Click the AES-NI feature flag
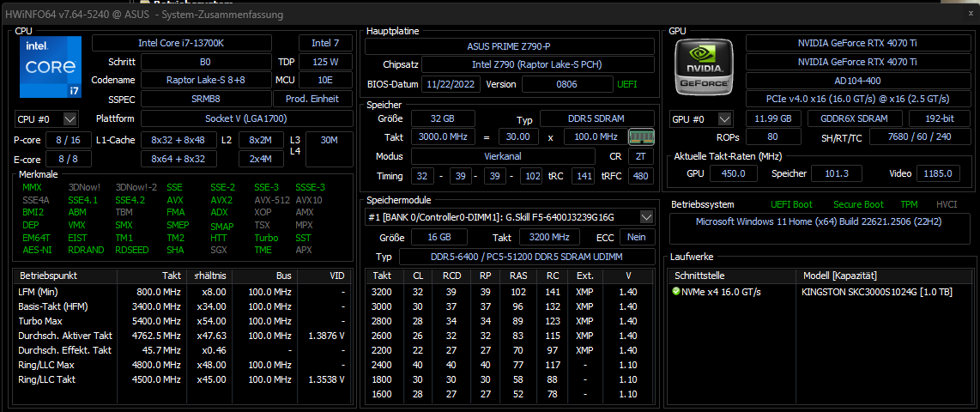The height and width of the screenshot is (412, 980). [x=36, y=250]
